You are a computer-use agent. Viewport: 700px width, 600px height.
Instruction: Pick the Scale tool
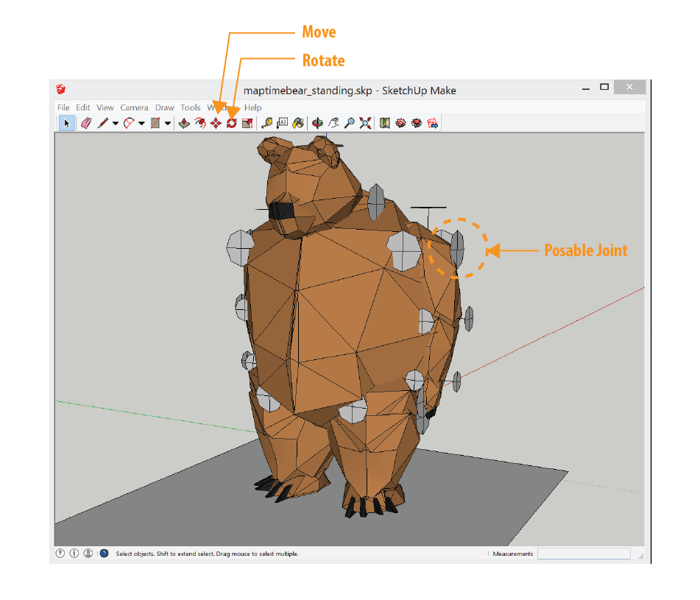[247, 123]
